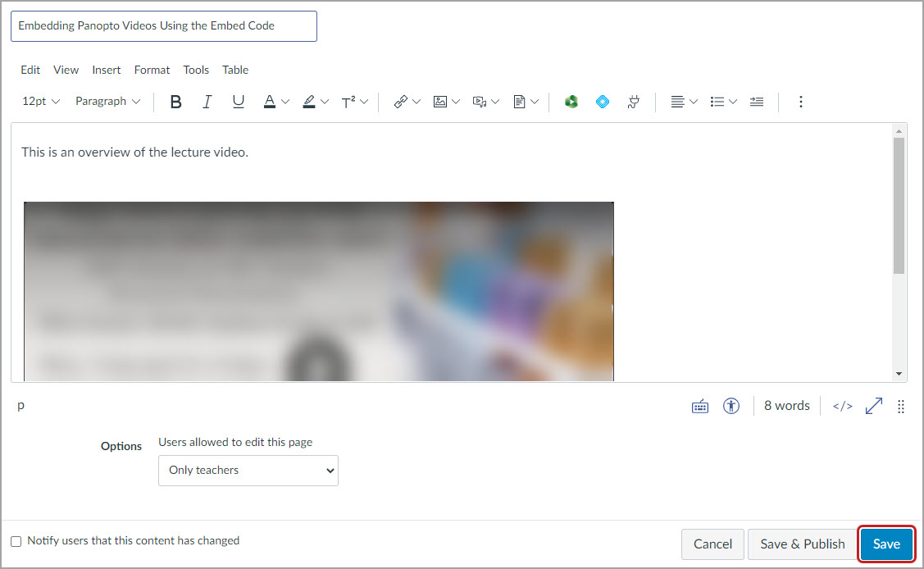Apply text color with the A icon

[269, 102]
